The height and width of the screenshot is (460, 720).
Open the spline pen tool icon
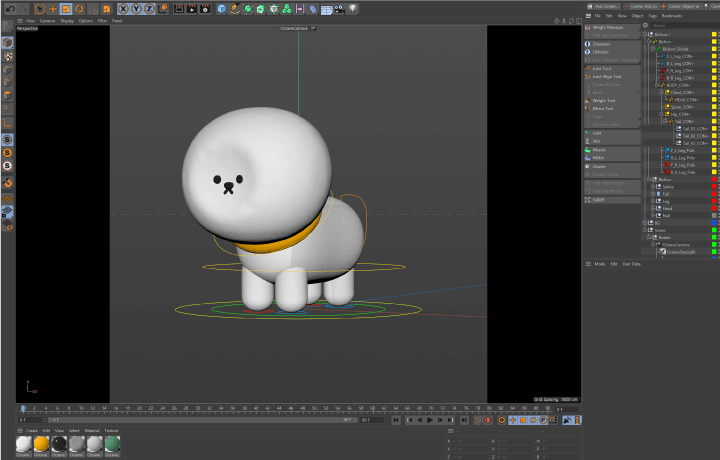coord(235,9)
